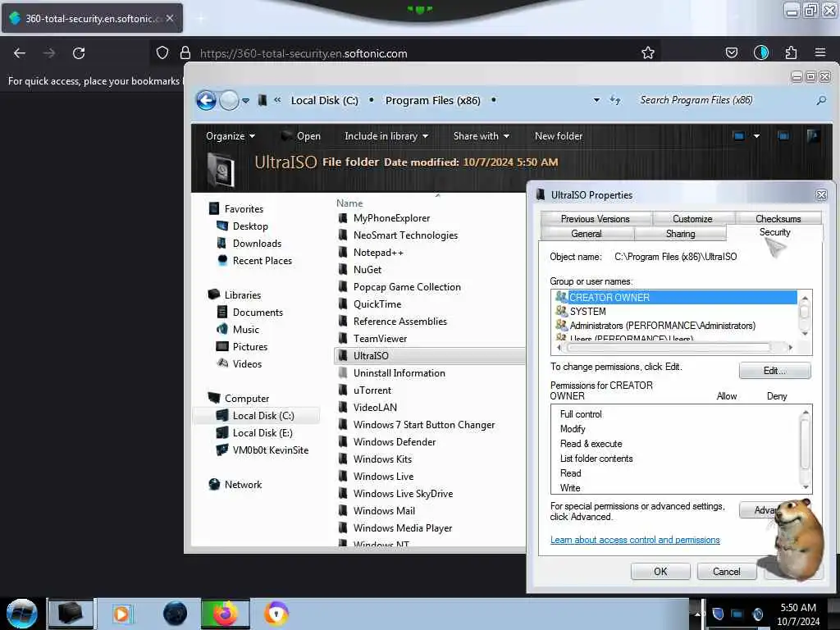840x630 pixels.
Task: Open the shield tracking protection icon
Action: (x=162, y=52)
